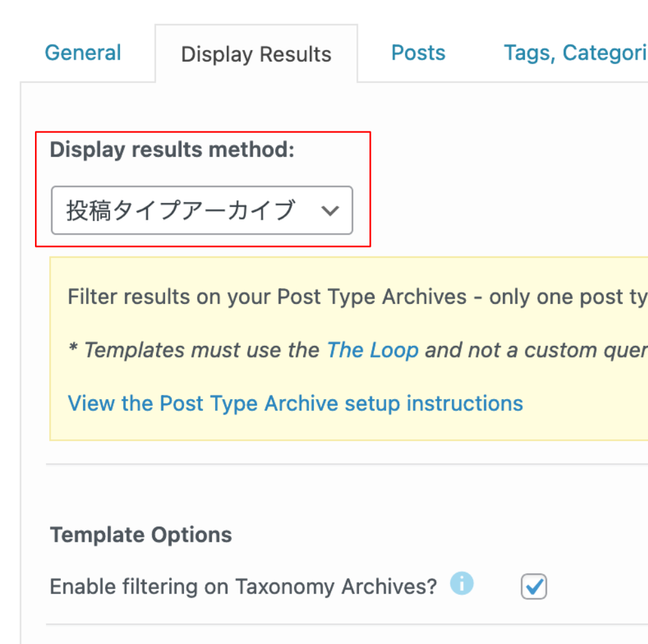Click "Filter results on your Post Type Archives" text
Screen dimensions: 648x644
coord(267,297)
